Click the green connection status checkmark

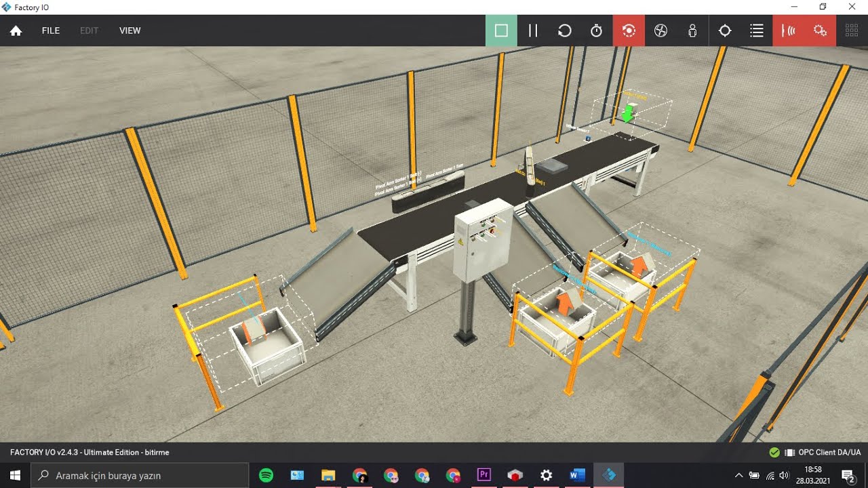(774, 452)
